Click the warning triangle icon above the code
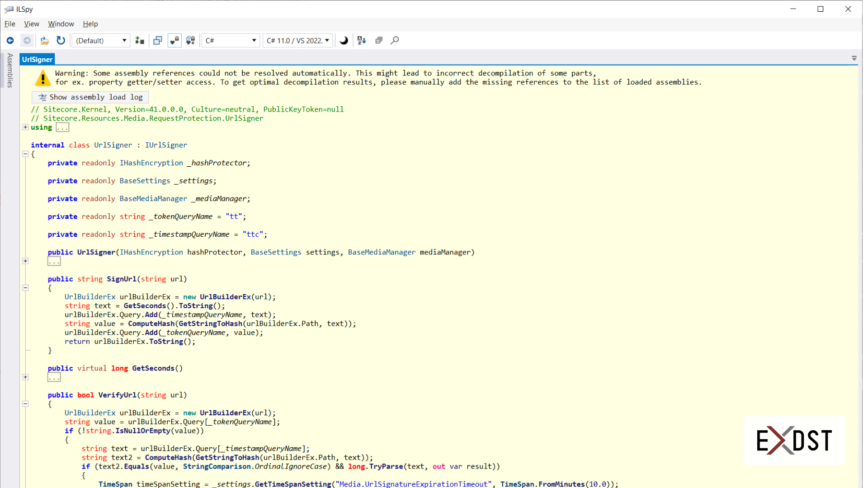 [42, 78]
